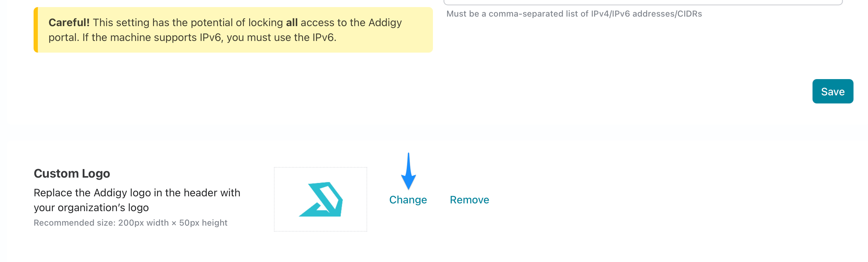Click the Recommended size hint text
This screenshot has width=868, height=262.
130,223
